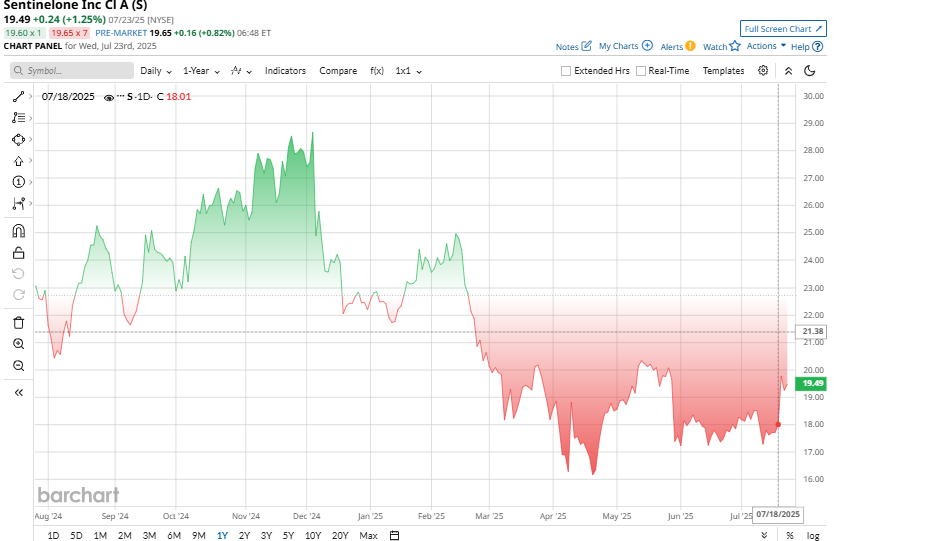The image size is (928, 541).
Task: Select the 3M time range
Action: (x=149, y=535)
